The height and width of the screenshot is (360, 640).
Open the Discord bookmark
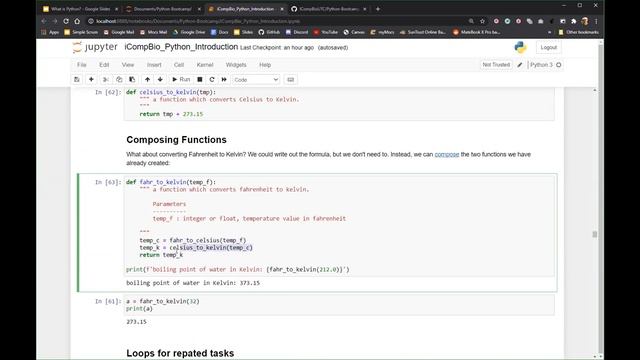pyautogui.click(x=297, y=32)
